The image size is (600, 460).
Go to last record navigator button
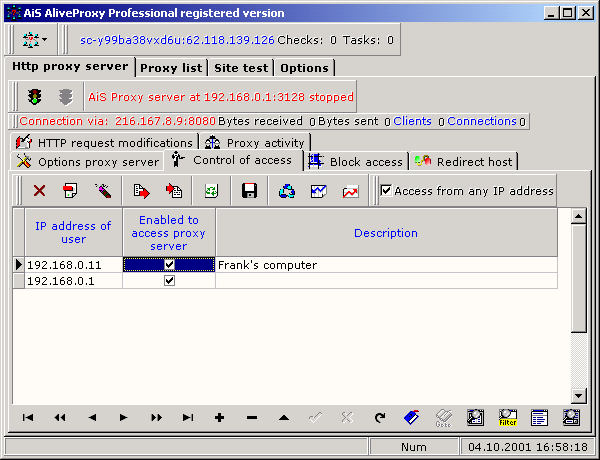[188, 417]
